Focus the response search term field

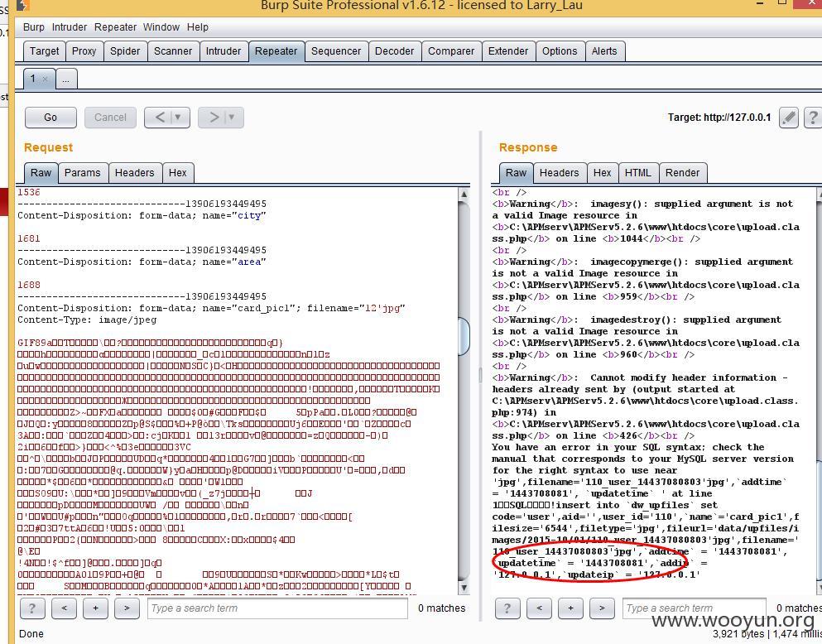click(694, 608)
